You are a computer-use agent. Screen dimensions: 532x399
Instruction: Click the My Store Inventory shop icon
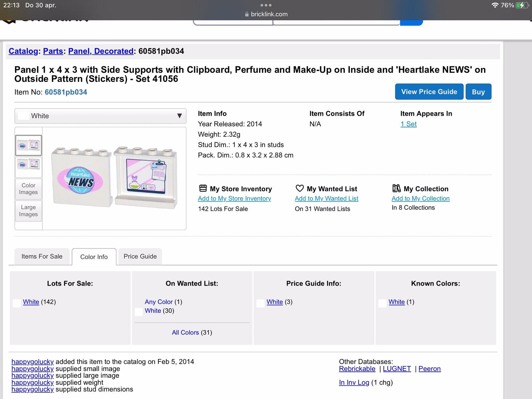pos(203,188)
